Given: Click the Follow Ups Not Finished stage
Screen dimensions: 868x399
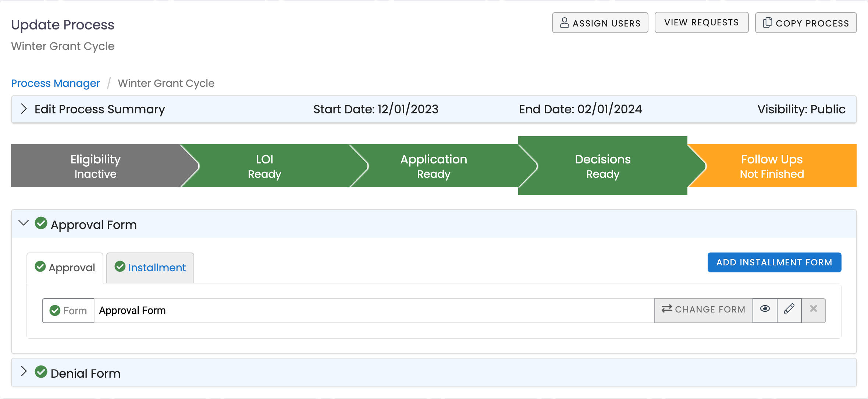Looking at the screenshot, I should (x=772, y=166).
